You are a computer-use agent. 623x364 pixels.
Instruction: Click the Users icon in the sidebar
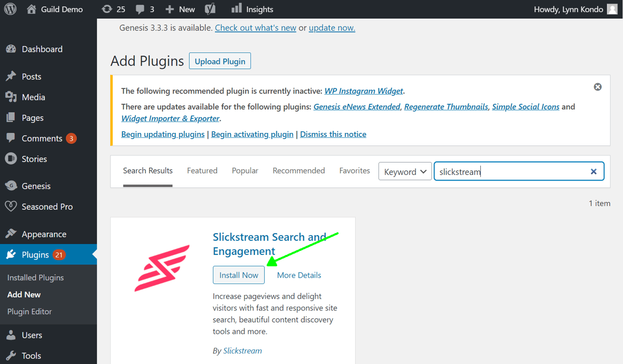click(11, 335)
